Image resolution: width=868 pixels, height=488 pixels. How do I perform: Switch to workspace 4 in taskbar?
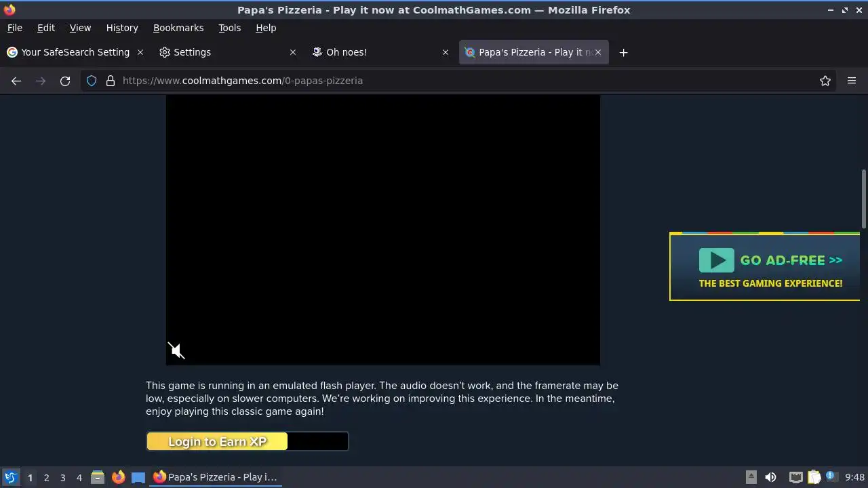point(79,477)
